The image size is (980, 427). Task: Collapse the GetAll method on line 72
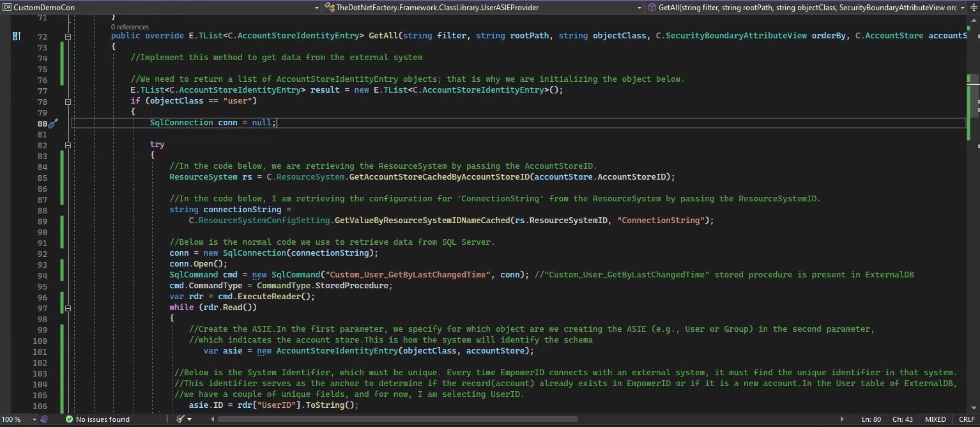[68, 36]
